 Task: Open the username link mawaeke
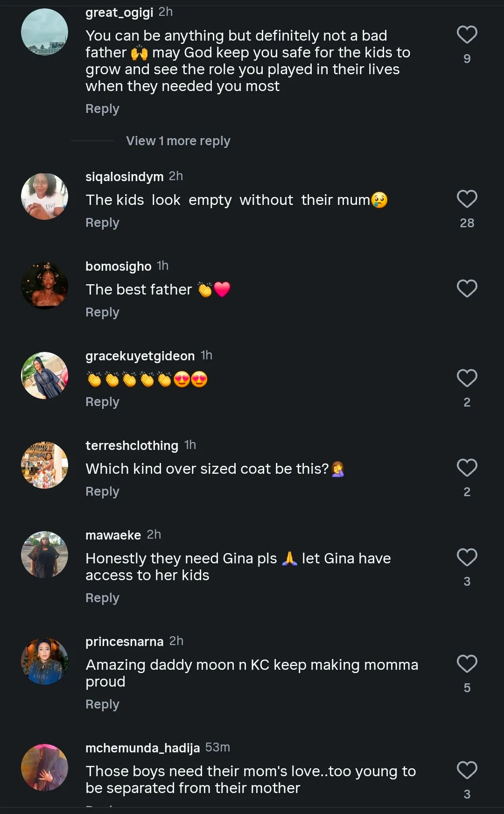[x=113, y=535]
